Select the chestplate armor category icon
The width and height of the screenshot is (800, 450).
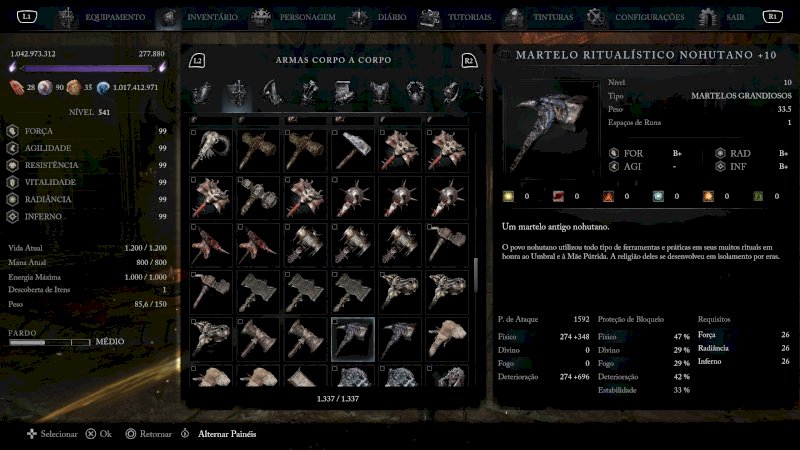pos(380,93)
